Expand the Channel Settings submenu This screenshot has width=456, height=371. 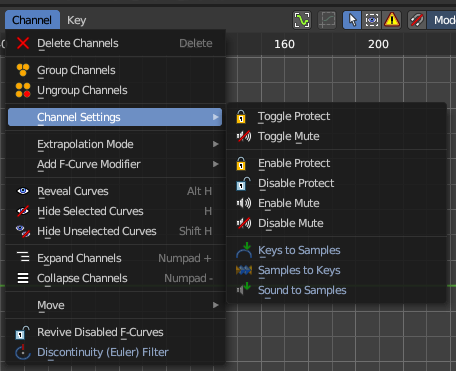click(115, 117)
